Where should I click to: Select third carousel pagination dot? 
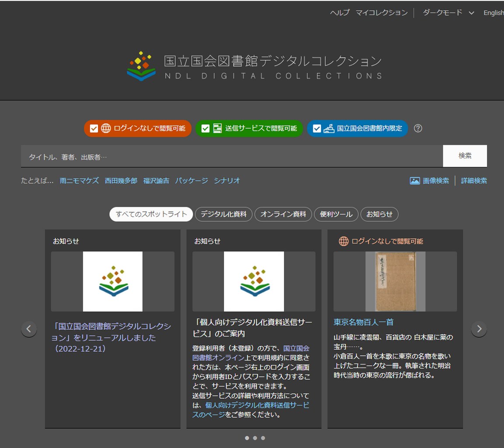click(x=263, y=438)
